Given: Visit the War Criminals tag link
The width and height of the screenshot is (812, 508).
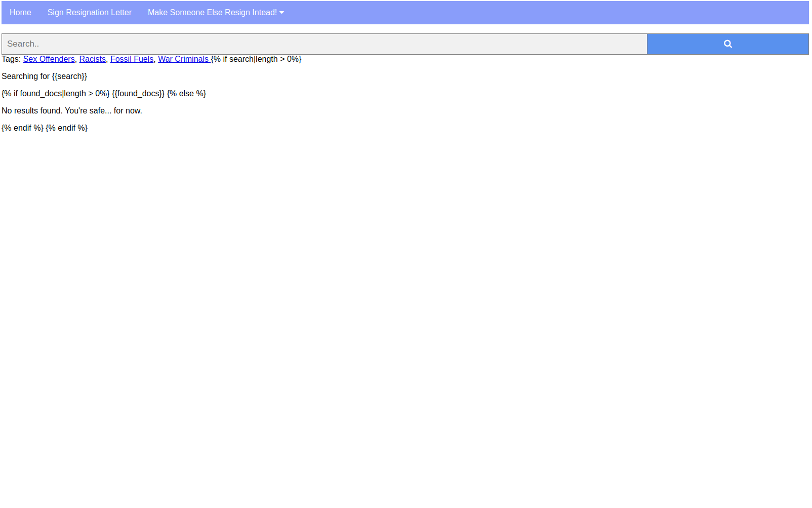Looking at the screenshot, I should click(183, 59).
